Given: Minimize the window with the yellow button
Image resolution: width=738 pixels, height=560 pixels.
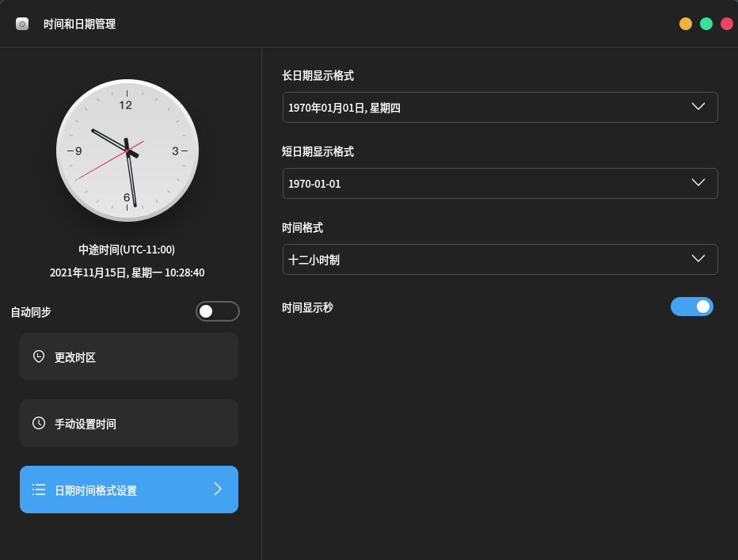Looking at the screenshot, I should pos(686,24).
